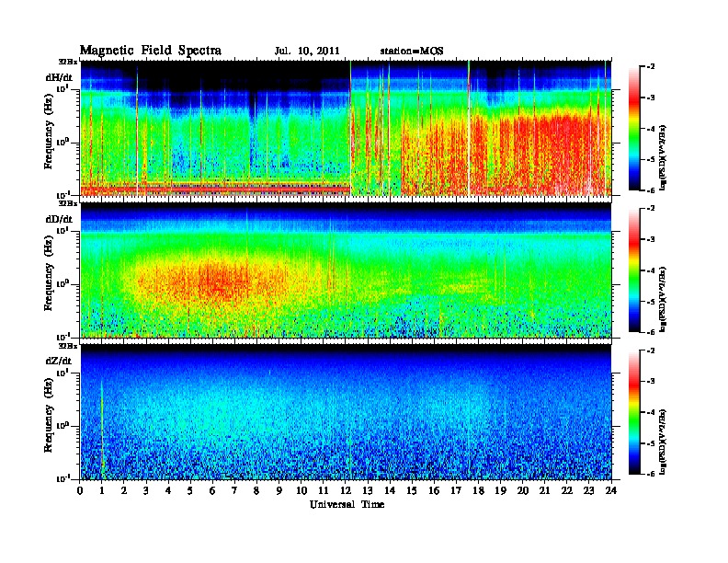Click the "2" hour tick label
This screenshot has width=728, height=563.
[x=124, y=490]
